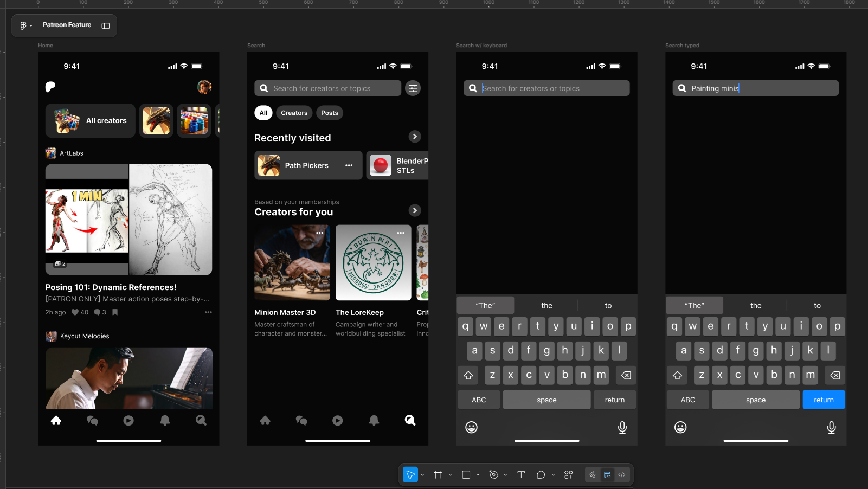The height and width of the screenshot is (489, 868).
Task: Switch to Dev Mode
Action: tap(622, 474)
